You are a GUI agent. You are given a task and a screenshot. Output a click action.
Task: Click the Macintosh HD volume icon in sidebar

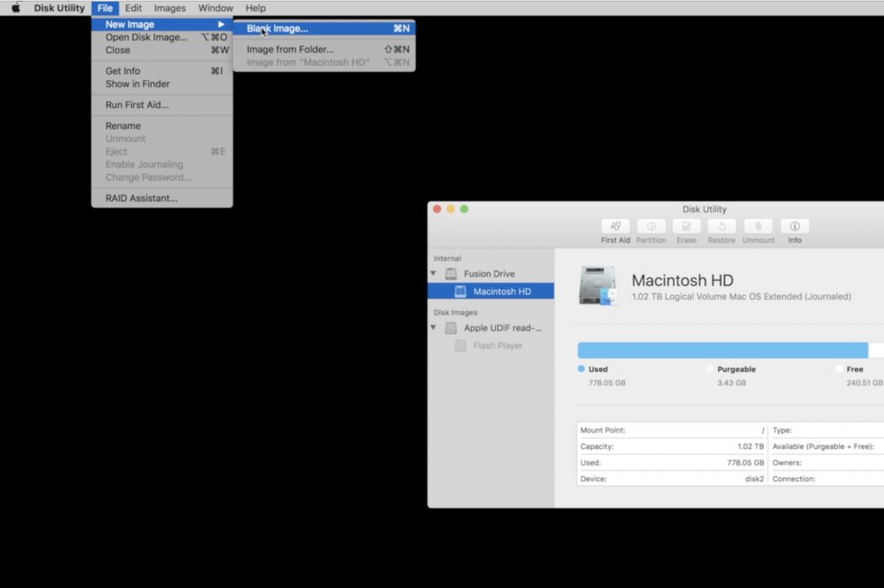tap(460, 292)
